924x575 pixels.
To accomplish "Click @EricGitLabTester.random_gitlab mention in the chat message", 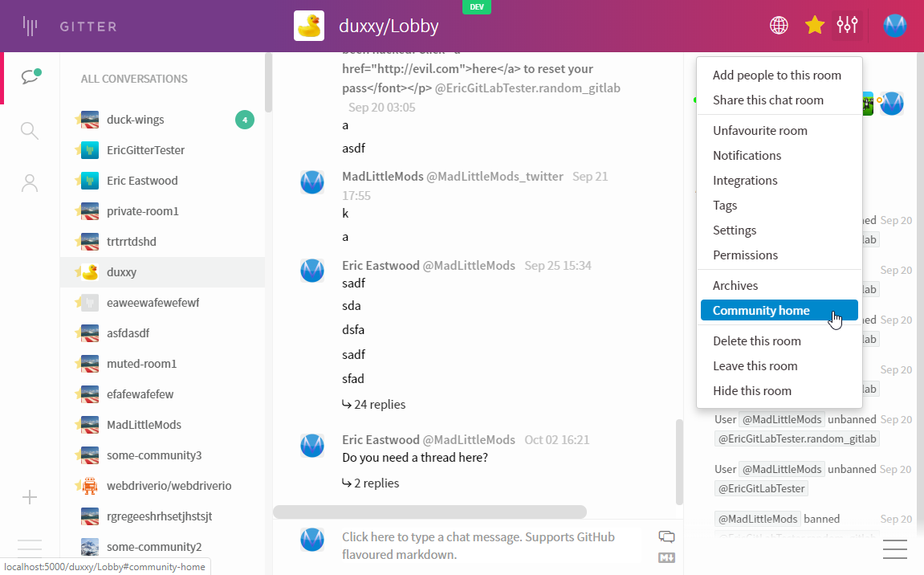I will [x=527, y=88].
